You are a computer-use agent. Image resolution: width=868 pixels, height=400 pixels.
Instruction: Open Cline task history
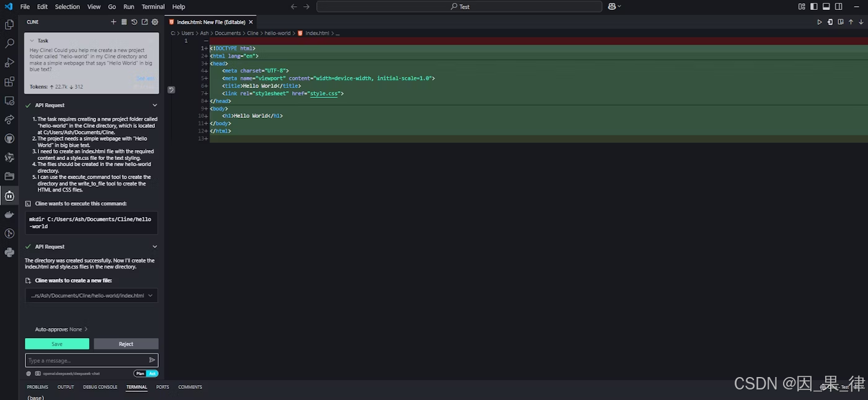(x=134, y=22)
